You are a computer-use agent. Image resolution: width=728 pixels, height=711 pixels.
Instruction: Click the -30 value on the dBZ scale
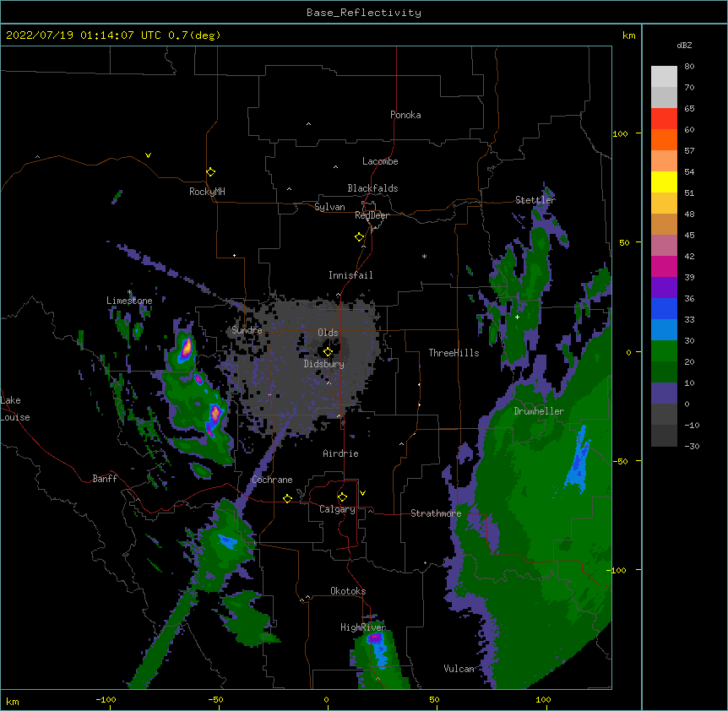point(692,446)
